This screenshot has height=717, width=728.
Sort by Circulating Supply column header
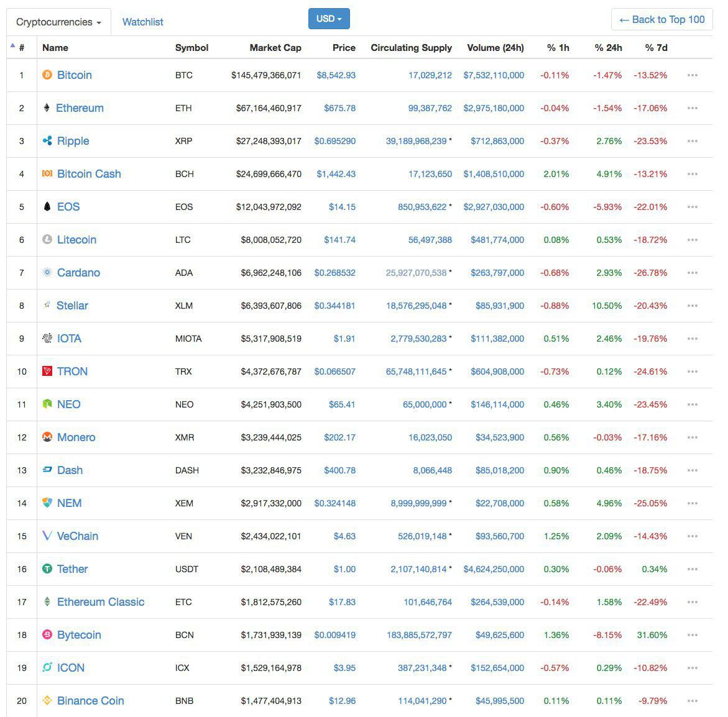click(411, 48)
